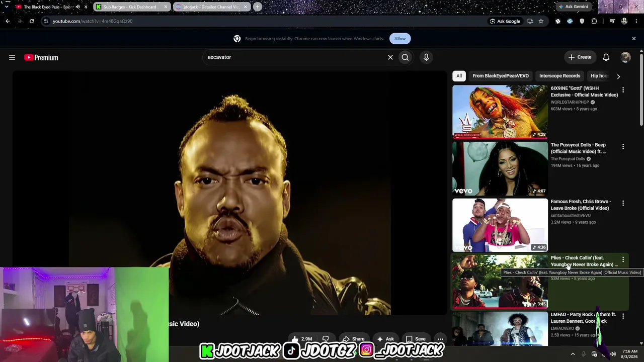Open the tab search dropdown arrow
This screenshot has height=362, width=644.
coord(7,7)
